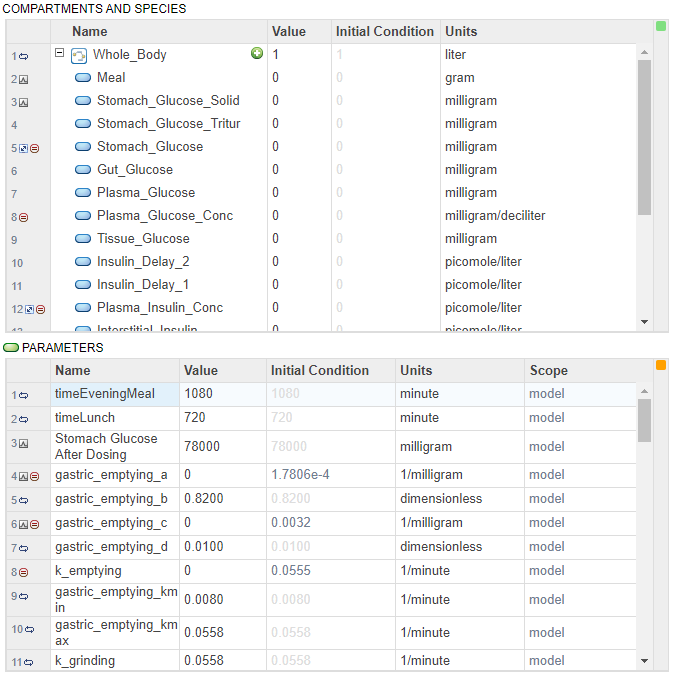
Task: Click the green status square above species table
Action: (x=661, y=26)
